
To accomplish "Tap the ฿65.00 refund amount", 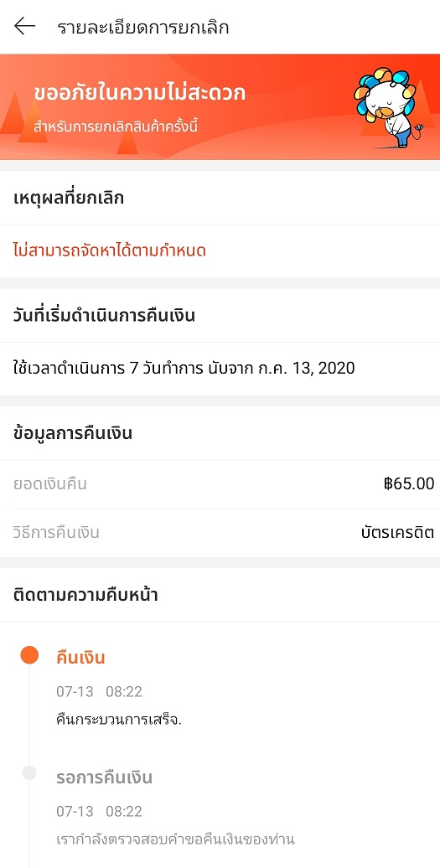I will click(x=408, y=483).
